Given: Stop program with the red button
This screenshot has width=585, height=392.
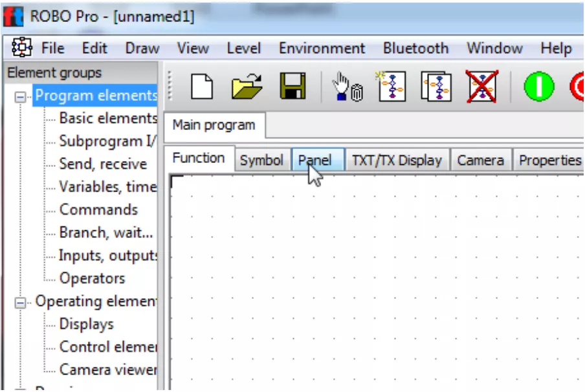Looking at the screenshot, I should 577,86.
